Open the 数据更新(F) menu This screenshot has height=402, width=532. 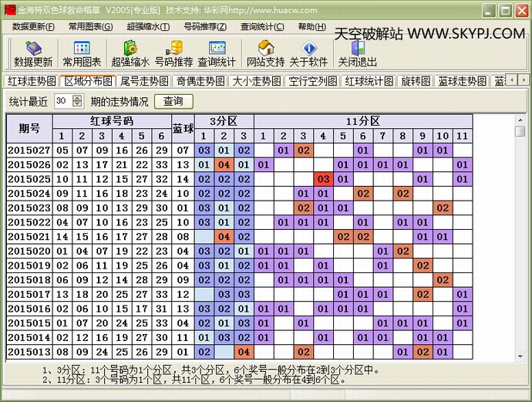pos(33,26)
